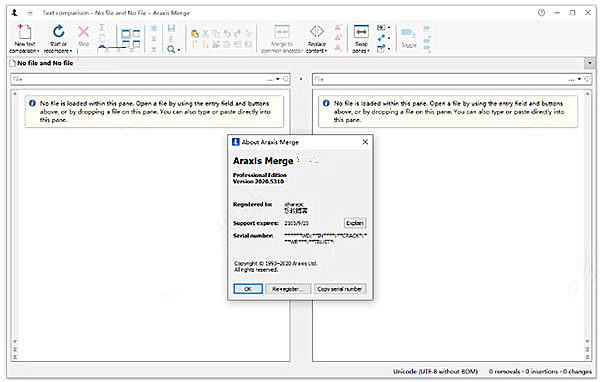Screen dimensions: 600x382
Task: Expand the right File field history dropdown
Action: click(579, 79)
